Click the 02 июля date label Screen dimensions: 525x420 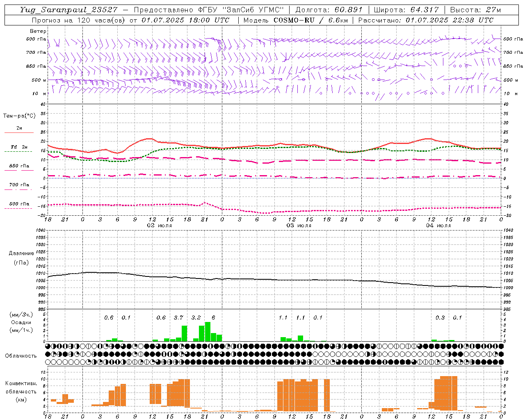(x=159, y=226)
